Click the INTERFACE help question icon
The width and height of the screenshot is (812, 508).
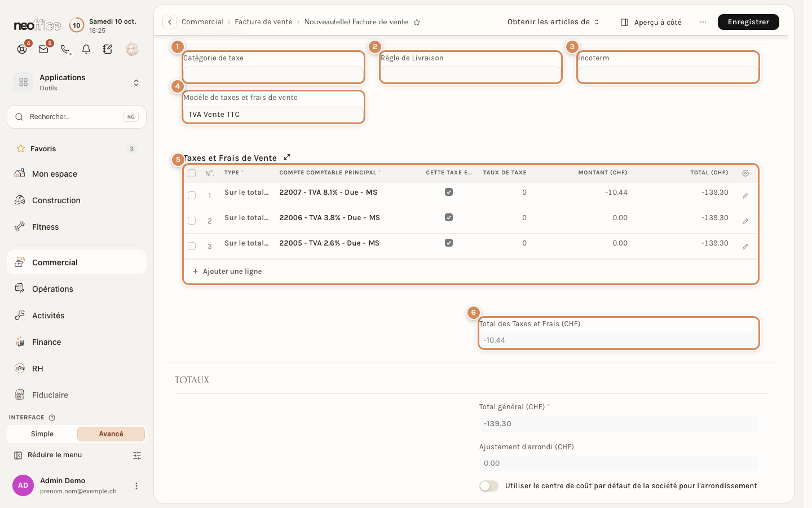pyautogui.click(x=52, y=418)
